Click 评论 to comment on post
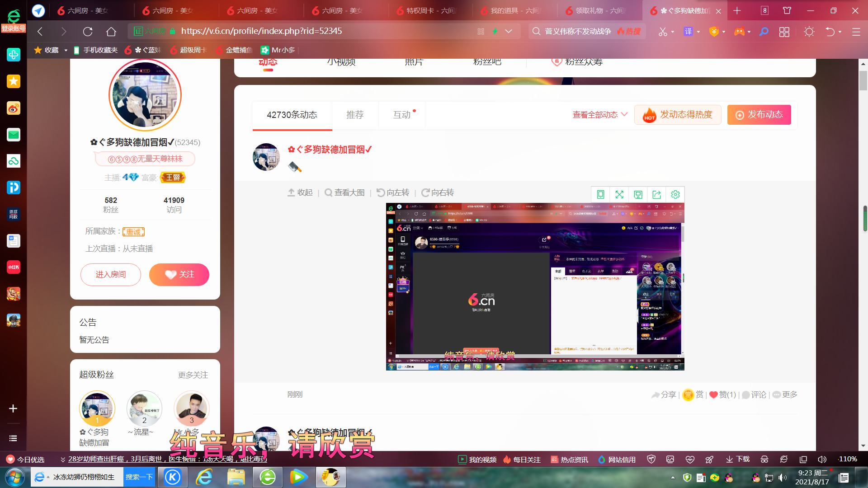 pyautogui.click(x=754, y=395)
